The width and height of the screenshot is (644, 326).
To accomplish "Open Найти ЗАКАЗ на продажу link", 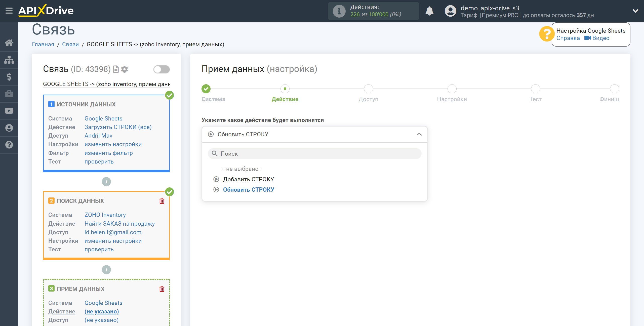I will pyautogui.click(x=120, y=224).
